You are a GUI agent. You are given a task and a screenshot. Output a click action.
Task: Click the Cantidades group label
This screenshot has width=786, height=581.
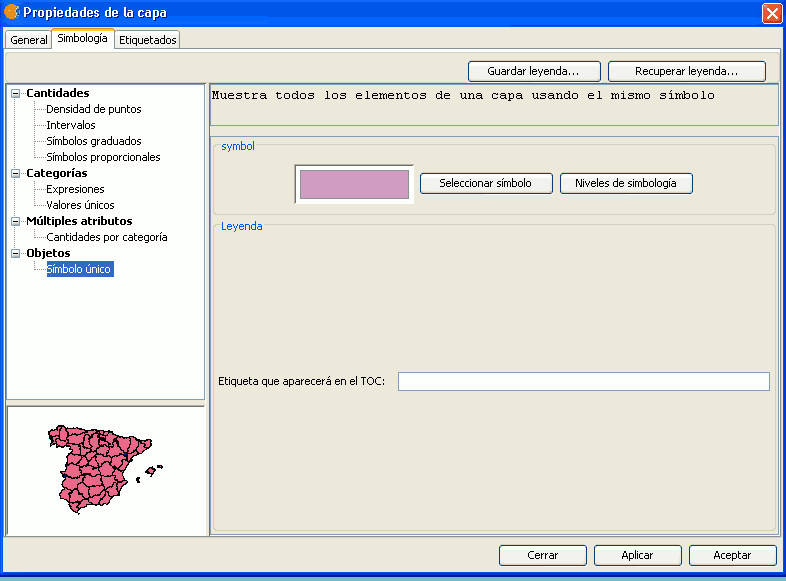pos(58,93)
